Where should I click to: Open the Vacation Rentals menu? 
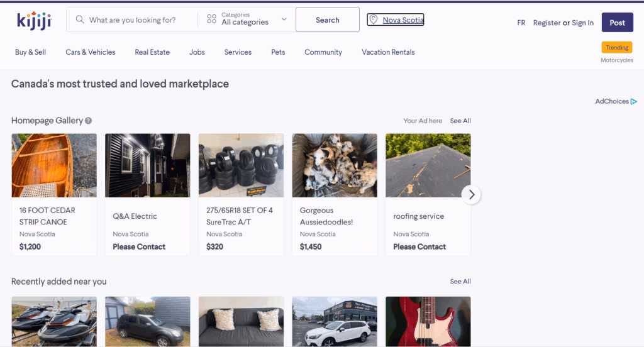pos(388,52)
